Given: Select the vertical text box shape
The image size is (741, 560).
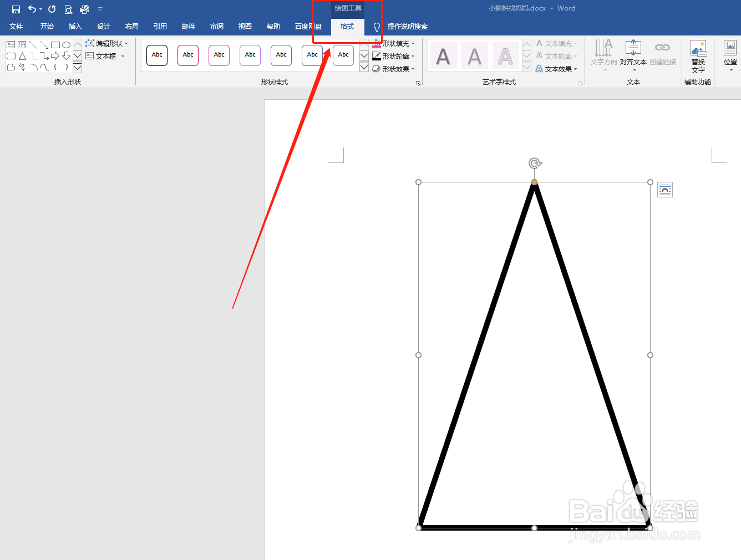Looking at the screenshot, I should (22, 45).
